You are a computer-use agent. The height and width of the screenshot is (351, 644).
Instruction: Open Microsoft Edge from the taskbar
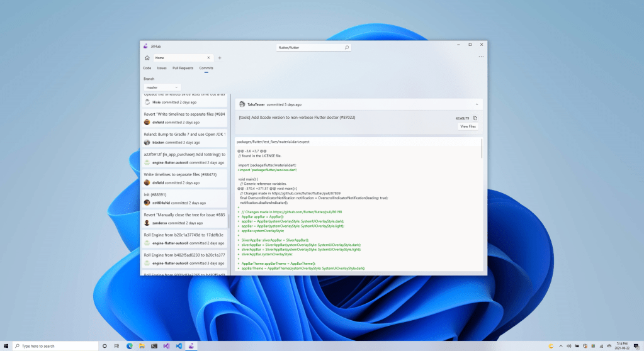click(x=130, y=346)
